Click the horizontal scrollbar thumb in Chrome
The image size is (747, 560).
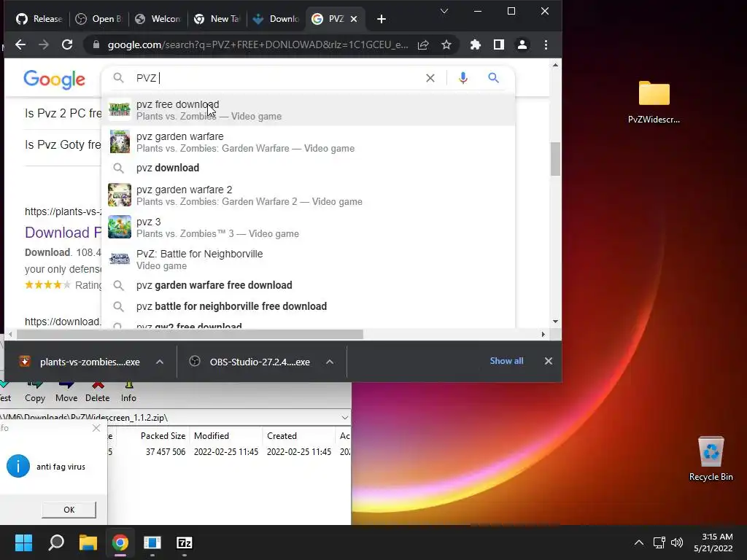pyautogui.click(x=190, y=335)
